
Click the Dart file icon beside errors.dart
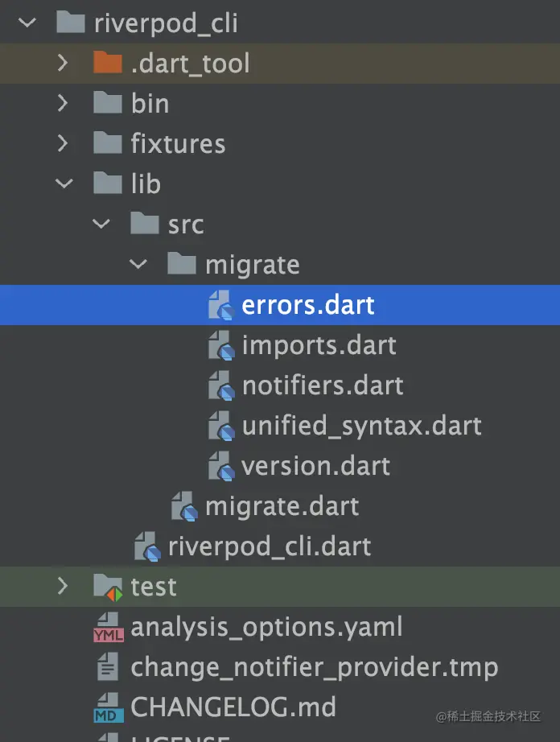[220, 306]
